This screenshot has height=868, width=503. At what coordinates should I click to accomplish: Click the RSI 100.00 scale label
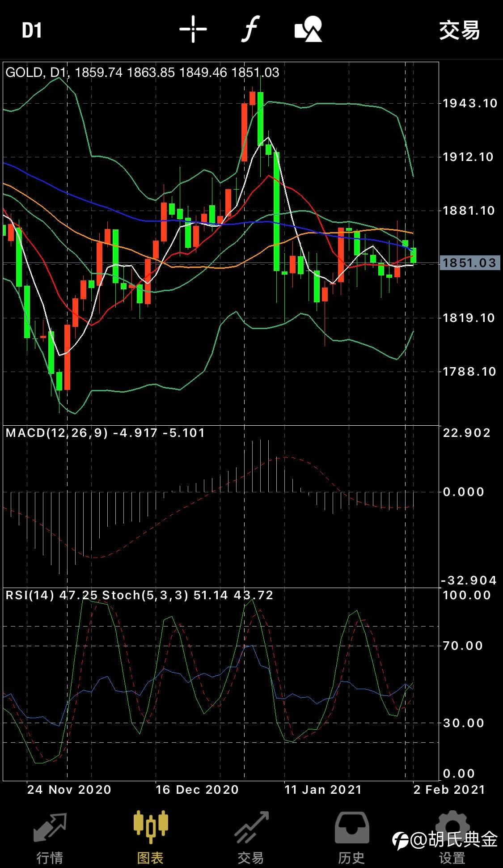click(x=467, y=595)
